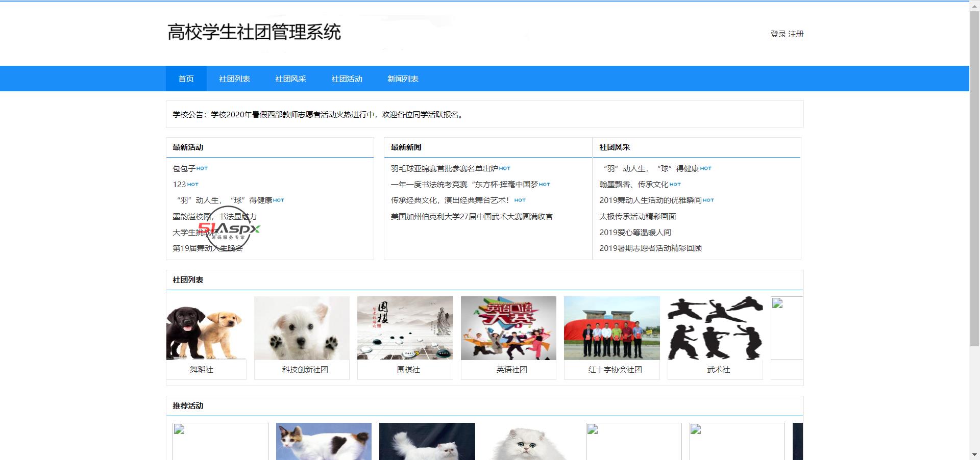Open the 首页 navigation tab
This screenshot has height=460, width=980.
coord(186,79)
